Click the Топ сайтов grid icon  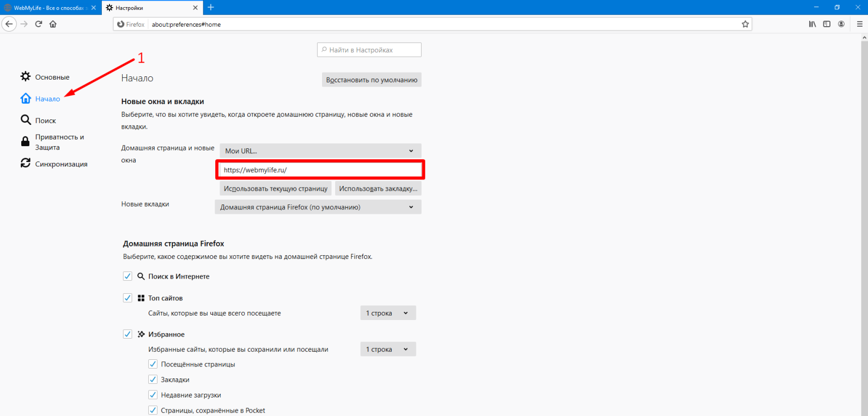[x=141, y=298]
